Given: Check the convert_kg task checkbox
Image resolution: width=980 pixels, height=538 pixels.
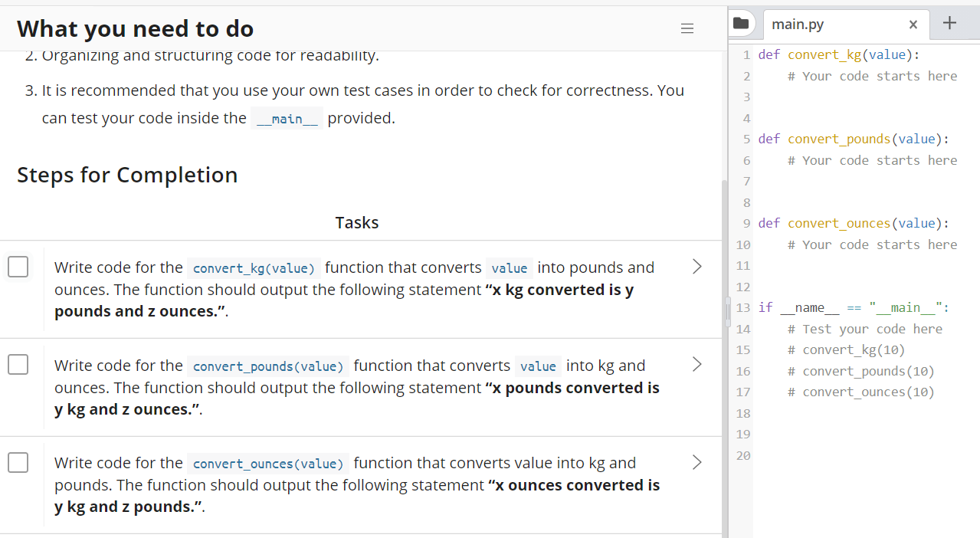Looking at the screenshot, I should 18,267.
